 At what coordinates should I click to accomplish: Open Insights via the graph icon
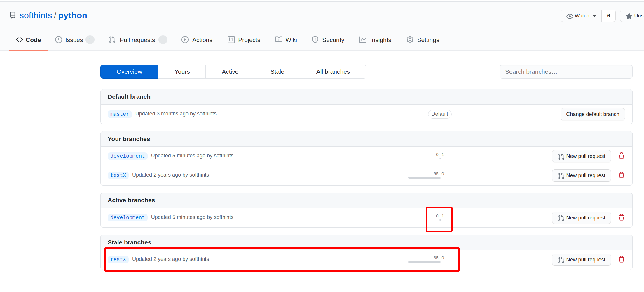pos(363,40)
